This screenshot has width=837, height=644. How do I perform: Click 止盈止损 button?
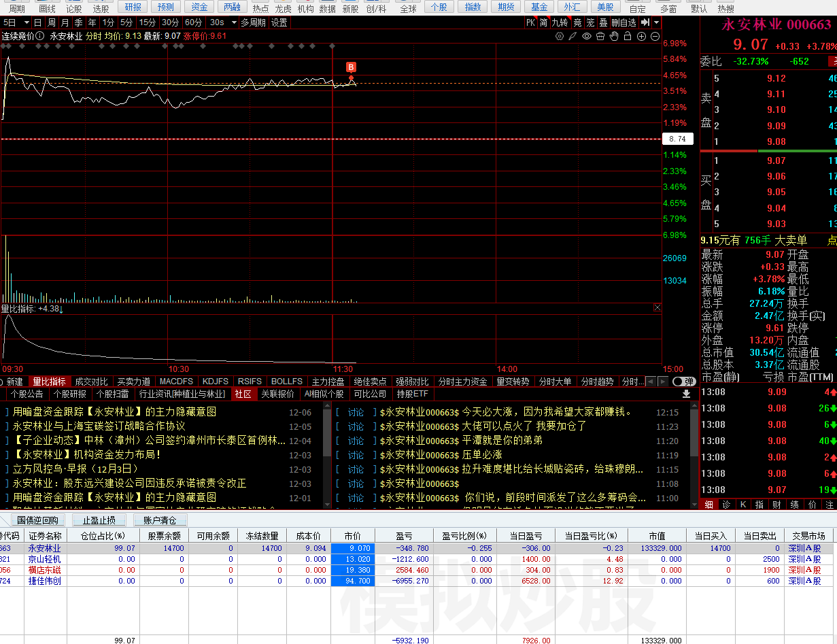pos(99,520)
